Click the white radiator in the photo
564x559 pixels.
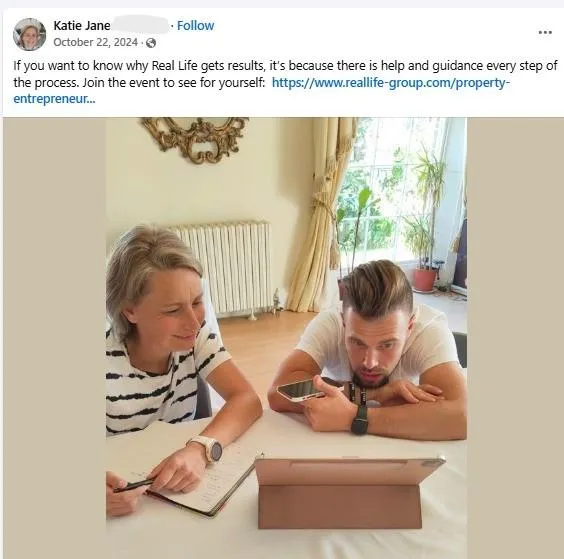[225, 270]
